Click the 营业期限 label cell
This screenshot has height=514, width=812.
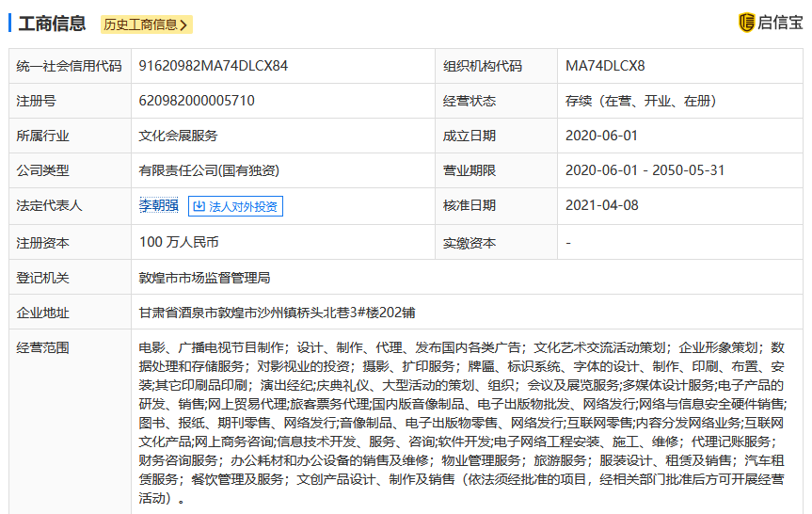click(496, 170)
